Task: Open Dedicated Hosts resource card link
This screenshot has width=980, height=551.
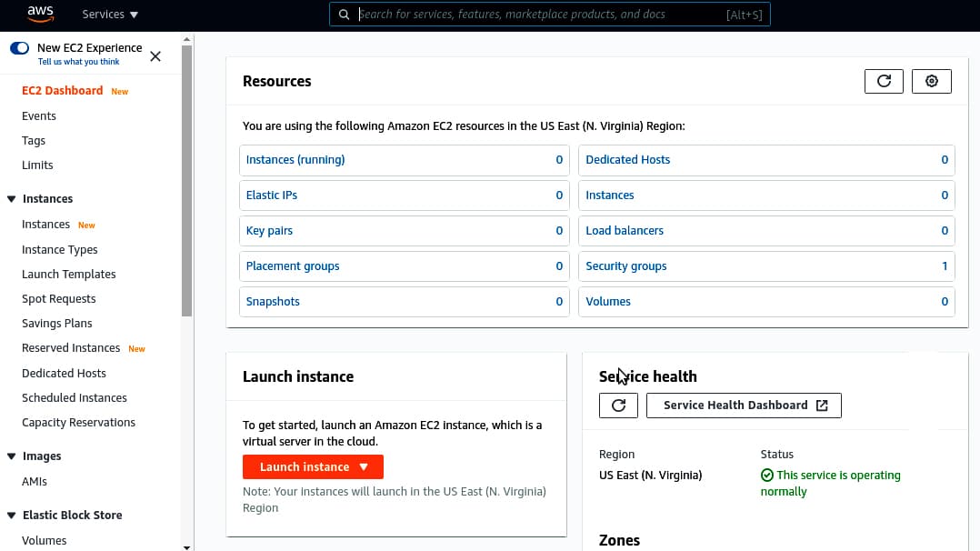Action: click(627, 159)
